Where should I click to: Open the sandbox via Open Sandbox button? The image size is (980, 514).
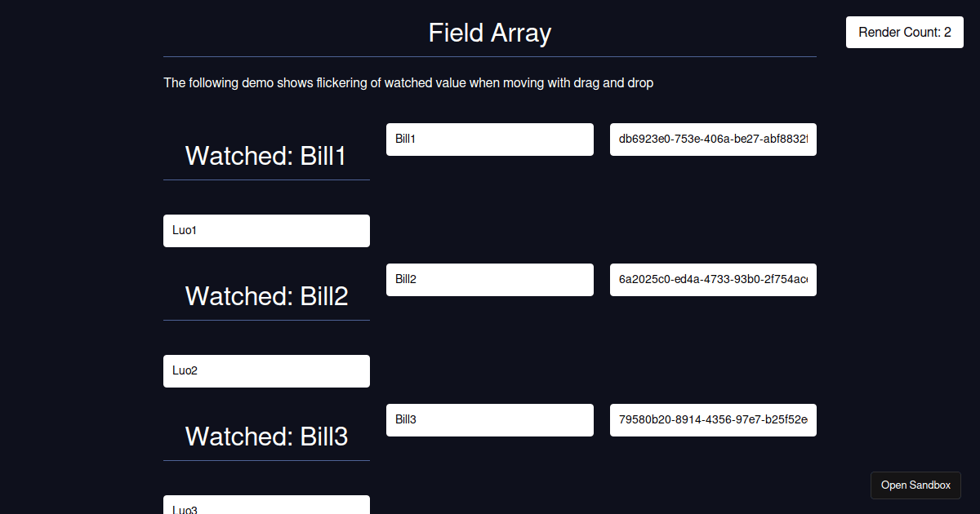coord(915,485)
